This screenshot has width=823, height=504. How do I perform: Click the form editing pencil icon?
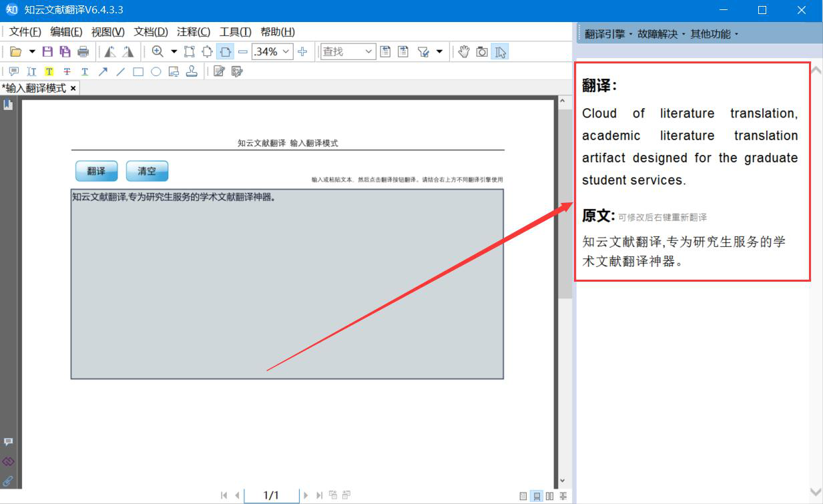pyautogui.click(x=237, y=71)
